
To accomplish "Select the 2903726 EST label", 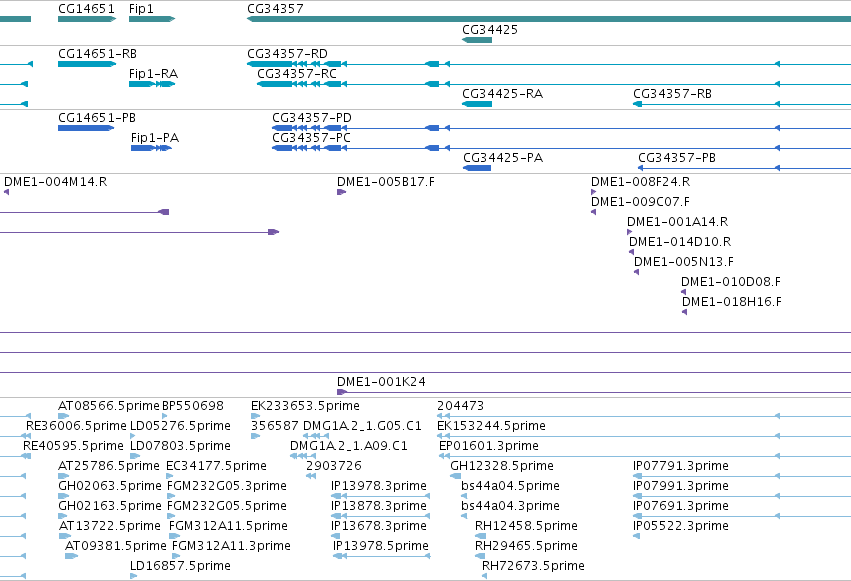I will (x=334, y=466).
